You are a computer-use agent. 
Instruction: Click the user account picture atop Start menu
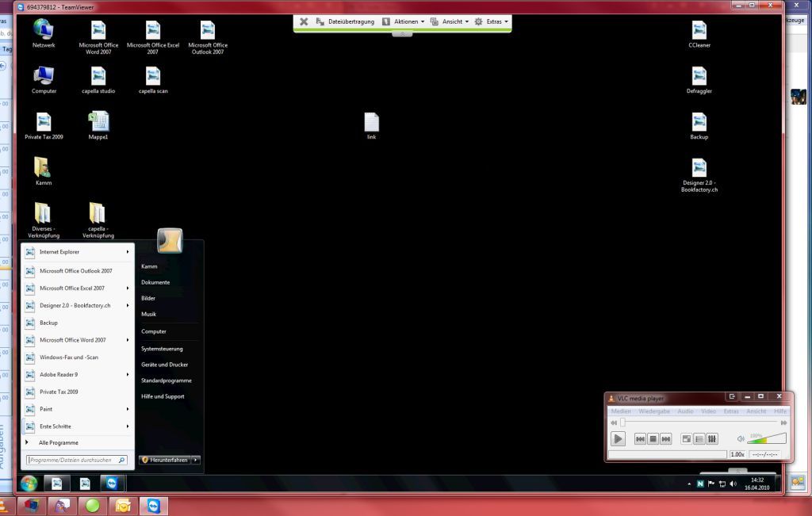click(x=170, y=241)
